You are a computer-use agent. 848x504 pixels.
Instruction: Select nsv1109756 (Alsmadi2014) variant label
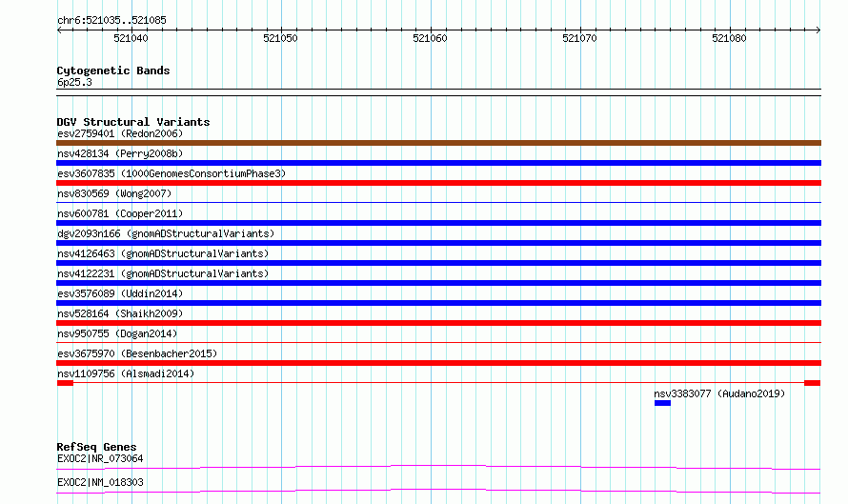(x=126, y=373)
